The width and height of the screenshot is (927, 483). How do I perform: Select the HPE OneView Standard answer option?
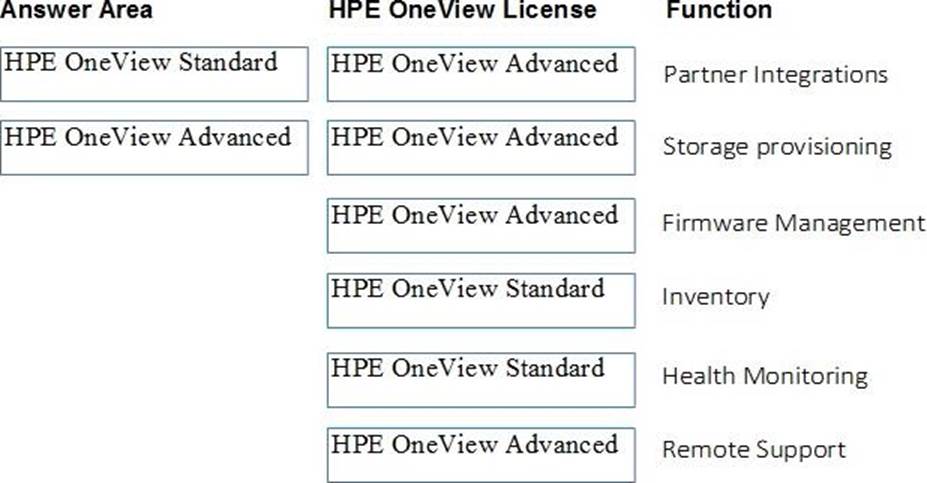coord(154,73)
